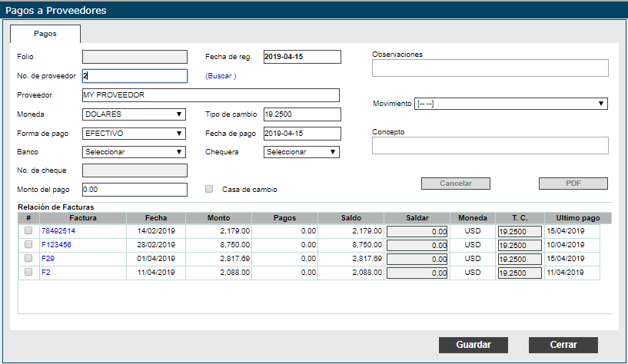
Task: Click the Buscar link
Action: pyautogui.click(x=221, y=76)
